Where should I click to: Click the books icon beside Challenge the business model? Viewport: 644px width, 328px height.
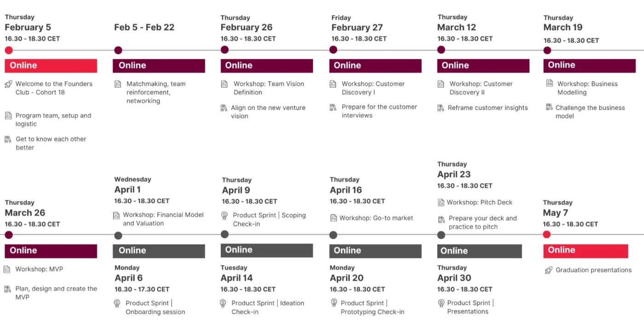coord(549,108)
